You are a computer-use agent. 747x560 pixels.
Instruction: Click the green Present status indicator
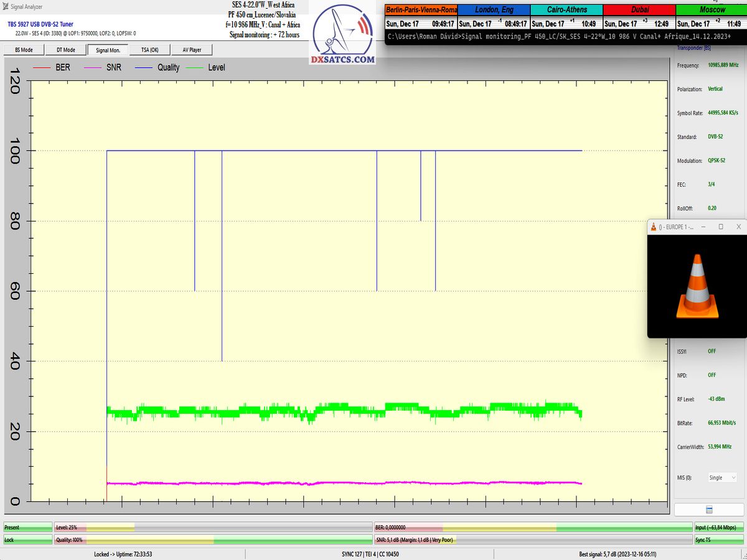point(27,528)
